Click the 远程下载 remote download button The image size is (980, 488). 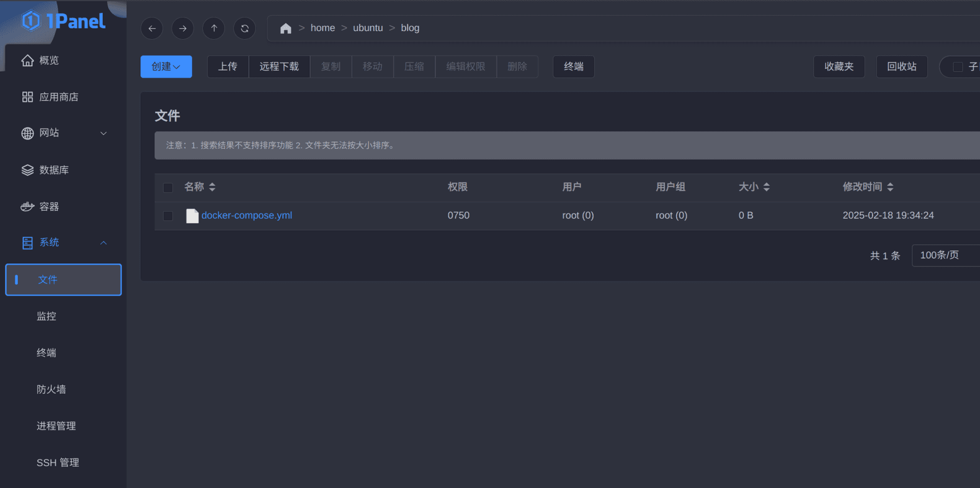point(279,67)
